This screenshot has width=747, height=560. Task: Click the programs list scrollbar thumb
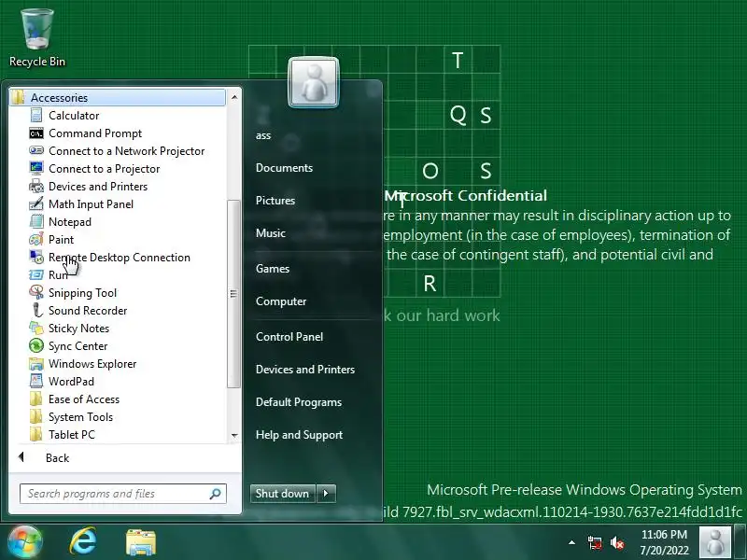[x=233, y=294]
